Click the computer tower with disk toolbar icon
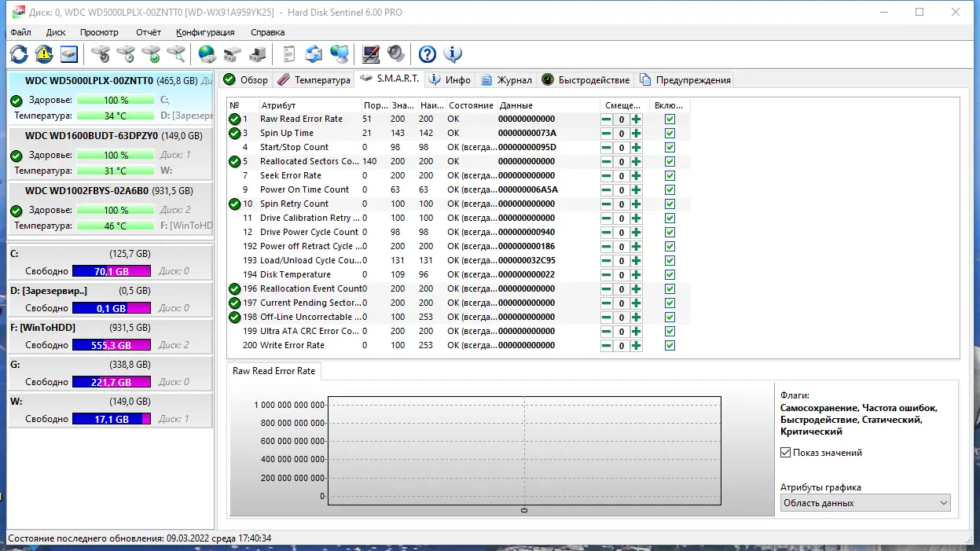Screen dimensions: 980x551 257,54
